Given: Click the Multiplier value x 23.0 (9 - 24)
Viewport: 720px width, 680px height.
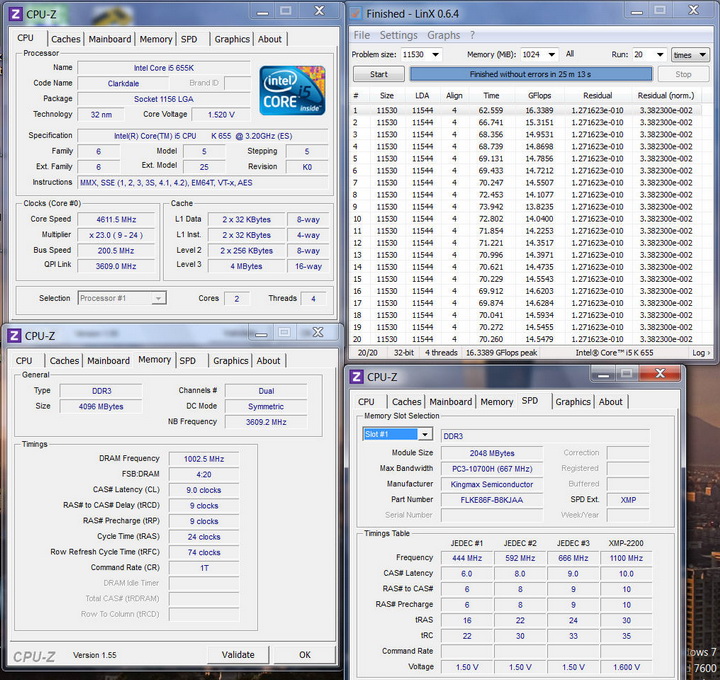Looking at the screenshot, I should pos(116,235).
